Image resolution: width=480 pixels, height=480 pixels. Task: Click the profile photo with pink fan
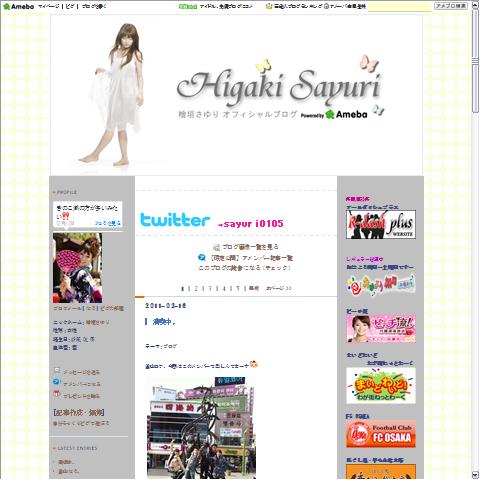pyautogui.click(x=77, y=268)
